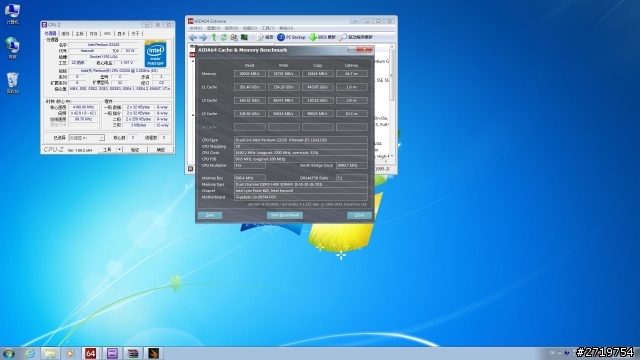
Task: Click the Back arrow in AIDA64 toolbar
Action: [x=193, y=37]
